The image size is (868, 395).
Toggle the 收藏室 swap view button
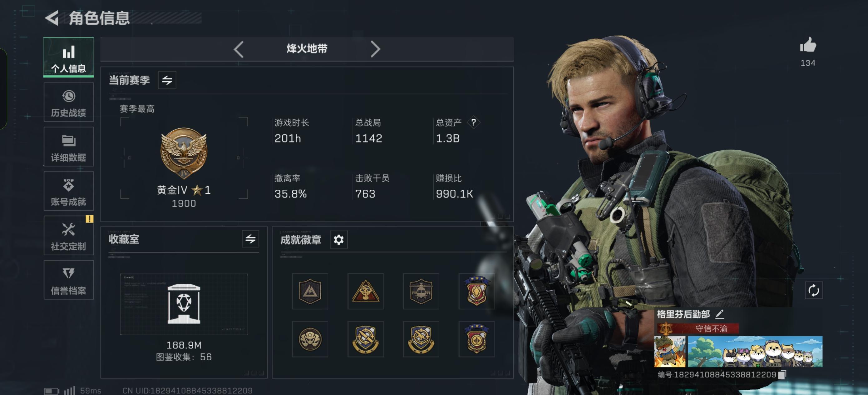[250, 239]
